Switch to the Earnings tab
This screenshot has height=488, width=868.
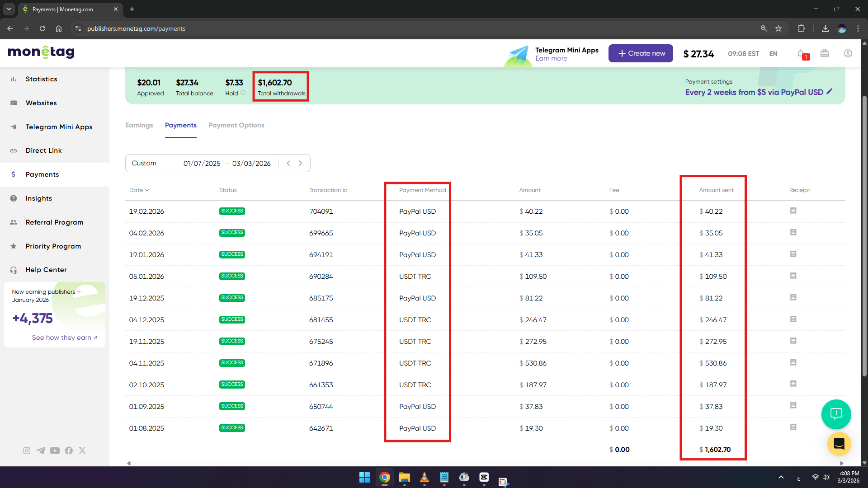[139, 125]
